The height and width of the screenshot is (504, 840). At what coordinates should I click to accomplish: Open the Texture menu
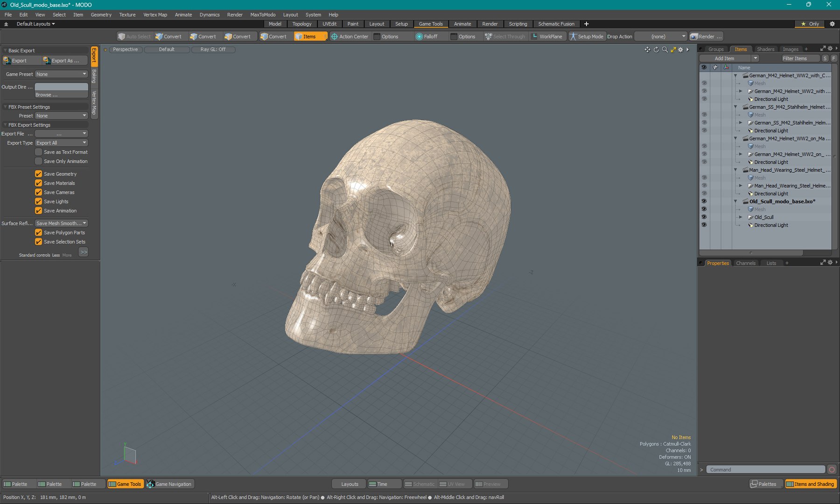coord(127,14)
